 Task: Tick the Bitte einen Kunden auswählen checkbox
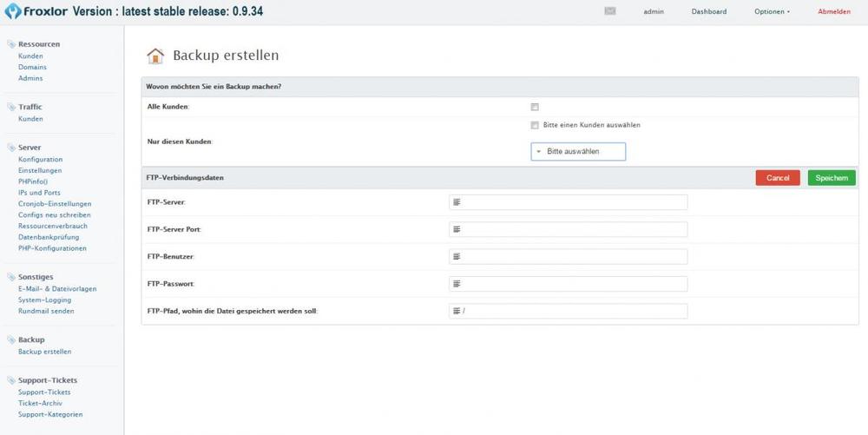coord(535,125)
